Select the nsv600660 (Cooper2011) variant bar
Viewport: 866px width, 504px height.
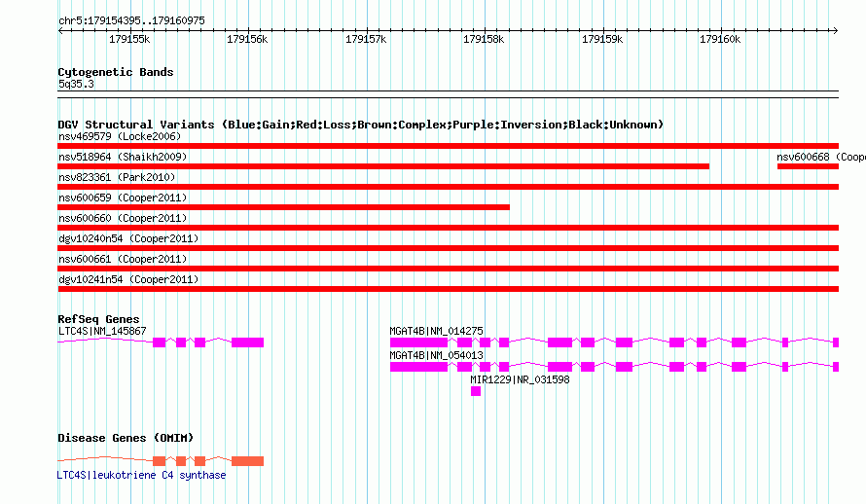[x=448, y=228]
